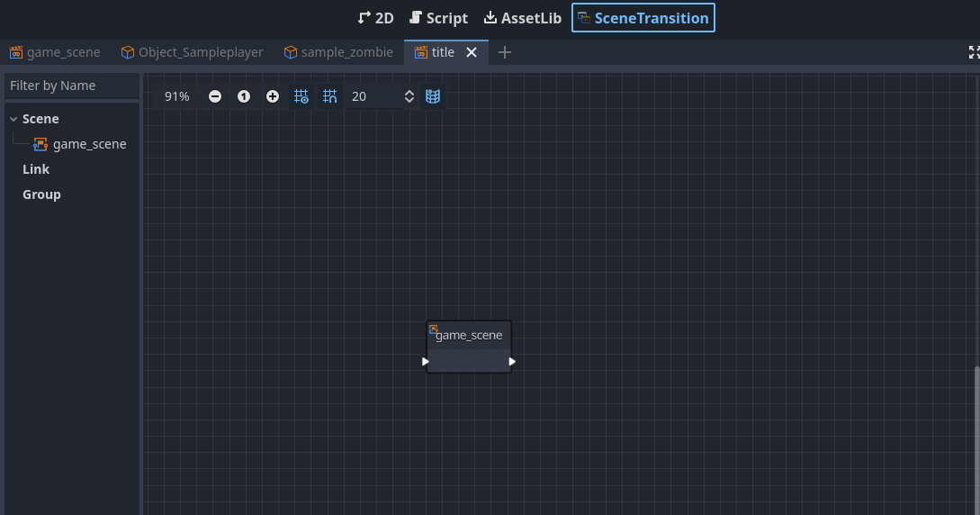Click the Filter by Name search box
Image resolution: width=980 pixels, height=515 pixels.
tap(72, 86)
